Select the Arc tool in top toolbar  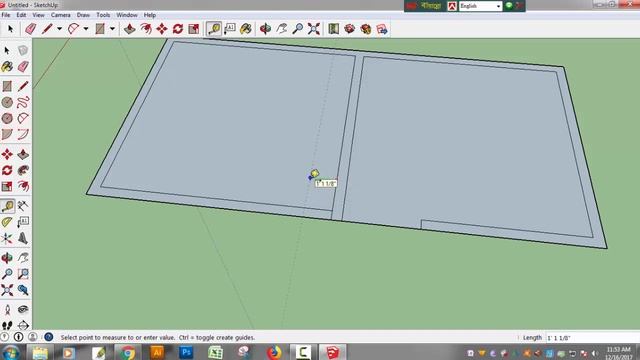(73, 29)
